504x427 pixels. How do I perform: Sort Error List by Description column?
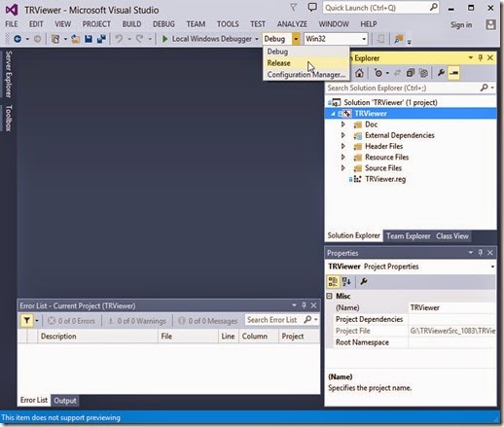click(x=97, y=337)
